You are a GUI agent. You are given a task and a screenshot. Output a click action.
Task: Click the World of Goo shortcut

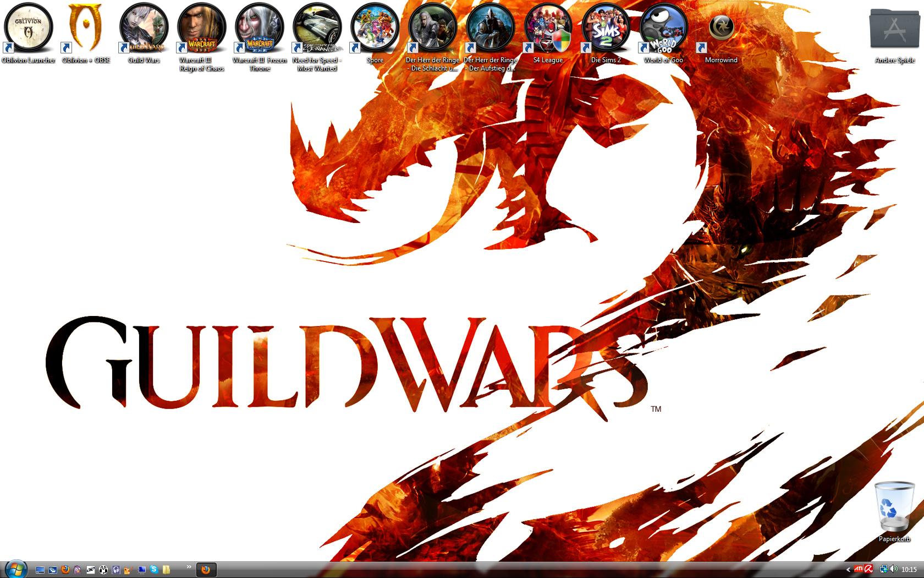point(664,28)
